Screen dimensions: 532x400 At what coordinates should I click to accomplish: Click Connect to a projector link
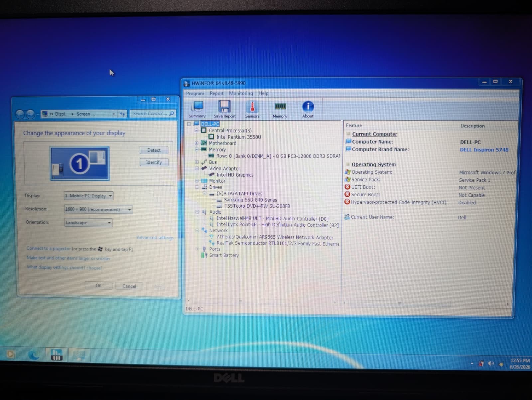[49, 248]
